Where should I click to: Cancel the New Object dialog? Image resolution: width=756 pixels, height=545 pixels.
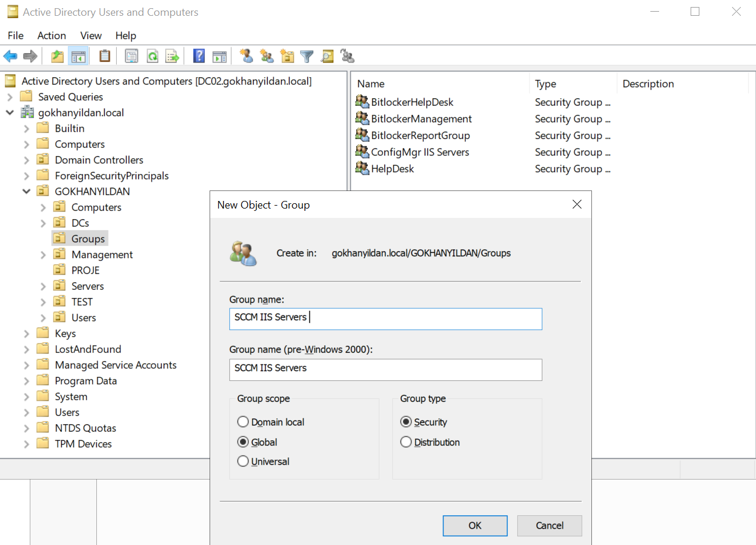[x=549, y=525]
